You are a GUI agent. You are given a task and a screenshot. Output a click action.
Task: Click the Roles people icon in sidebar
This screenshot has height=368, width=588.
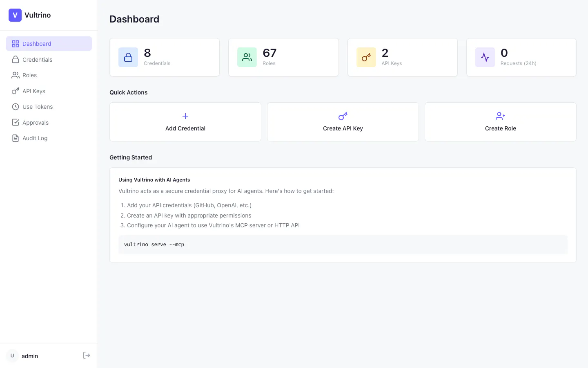(x=16, y=75)
